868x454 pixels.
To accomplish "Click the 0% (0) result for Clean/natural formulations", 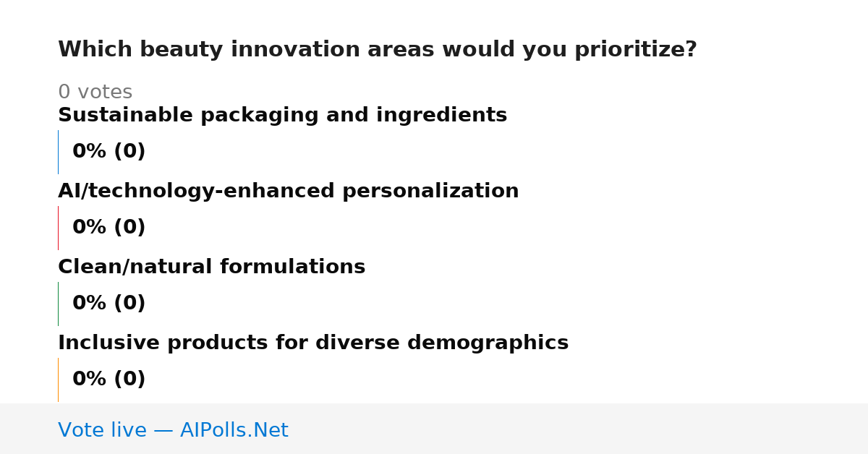I will (x=109, y=304).
